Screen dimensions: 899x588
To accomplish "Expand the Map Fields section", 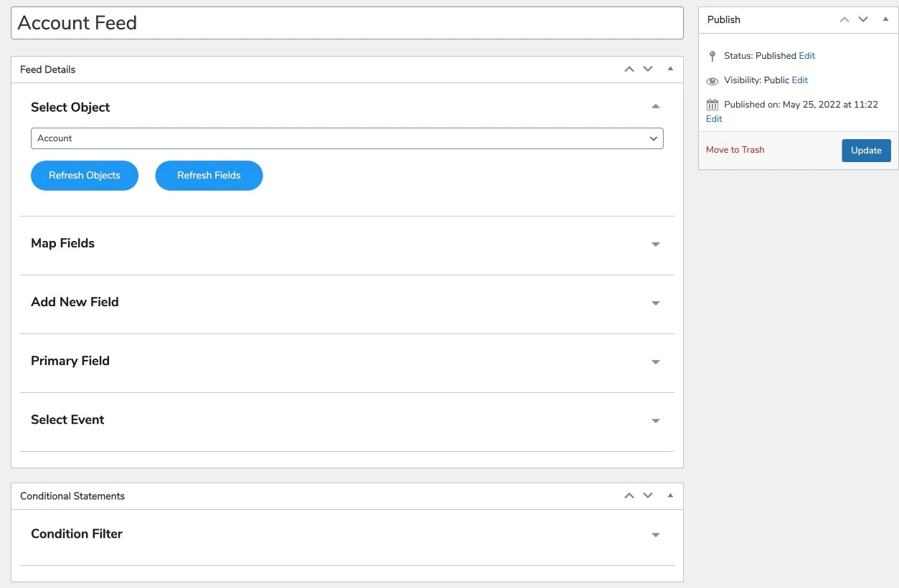I will click(655, 245).
